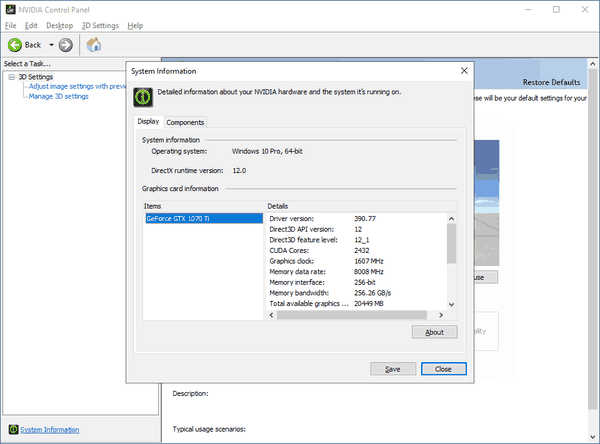
Task: Open the Edit menu
Action: [31, 26]
